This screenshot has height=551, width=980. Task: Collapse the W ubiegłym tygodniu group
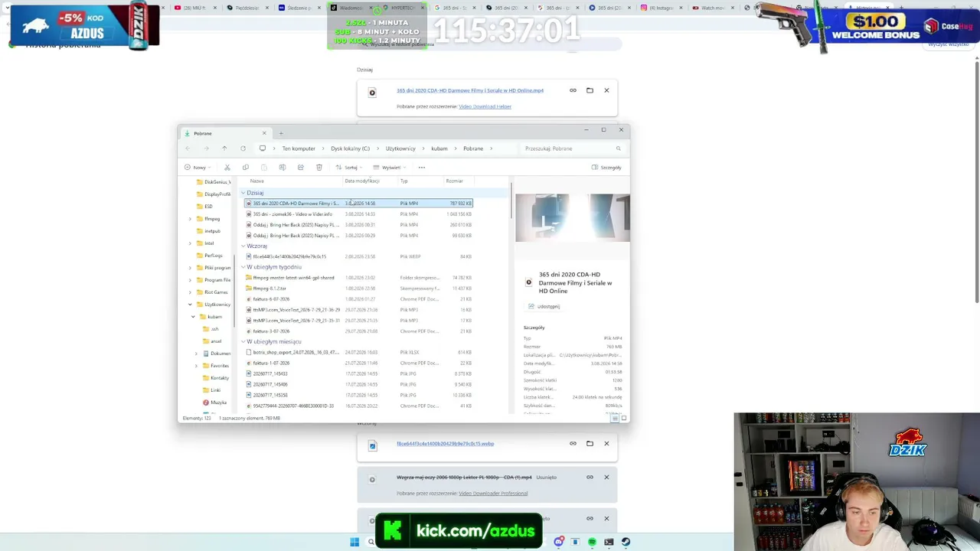point(243,267)
